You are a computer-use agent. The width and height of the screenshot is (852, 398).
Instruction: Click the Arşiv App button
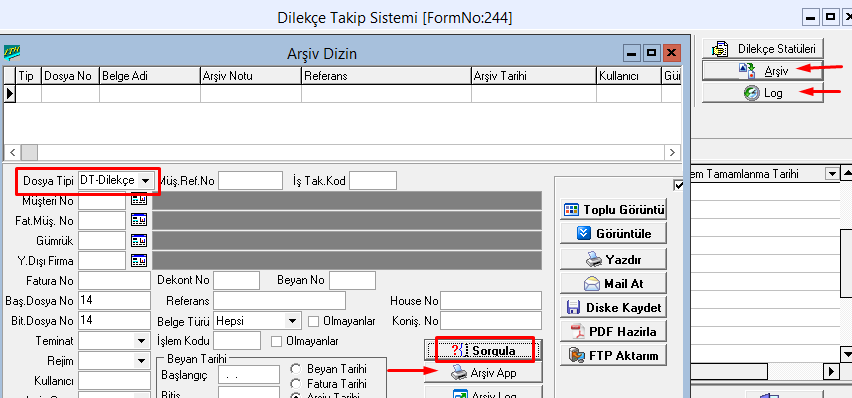484,373
